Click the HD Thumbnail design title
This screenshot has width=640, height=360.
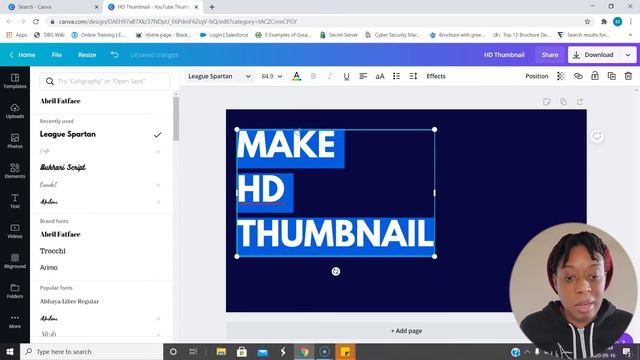pyautogui.click(x=504, y=55)
